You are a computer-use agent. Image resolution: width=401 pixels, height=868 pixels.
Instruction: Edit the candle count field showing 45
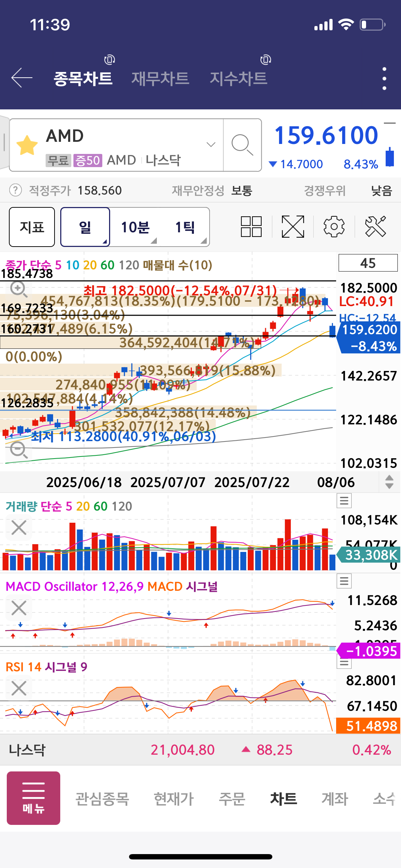point(368,263)
